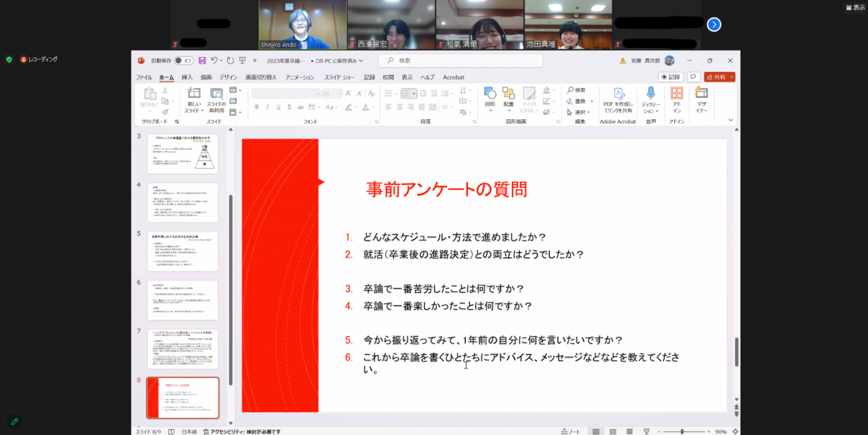The width and height of the screenshot is (868, 435).
Task: Click the Dictation microphone icon
Action: [651, 94]
